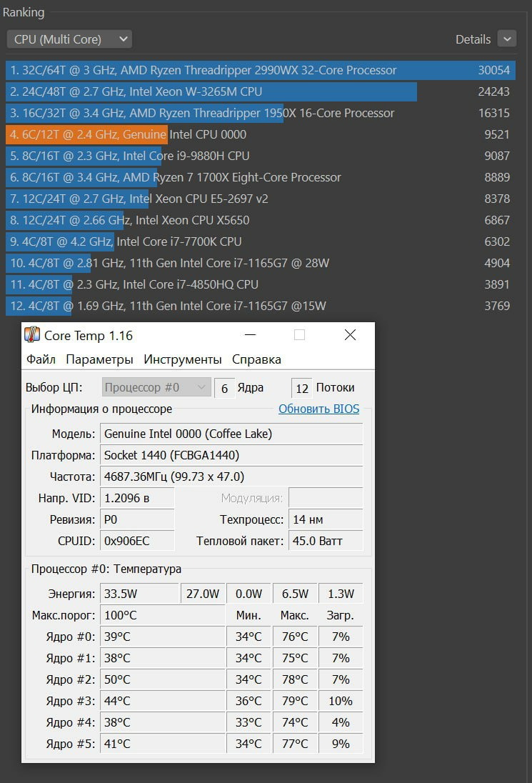The image size is (532, 783).
Task: Click the Модель field Genuine Intel 0000
Action: (x=231, y=434)
